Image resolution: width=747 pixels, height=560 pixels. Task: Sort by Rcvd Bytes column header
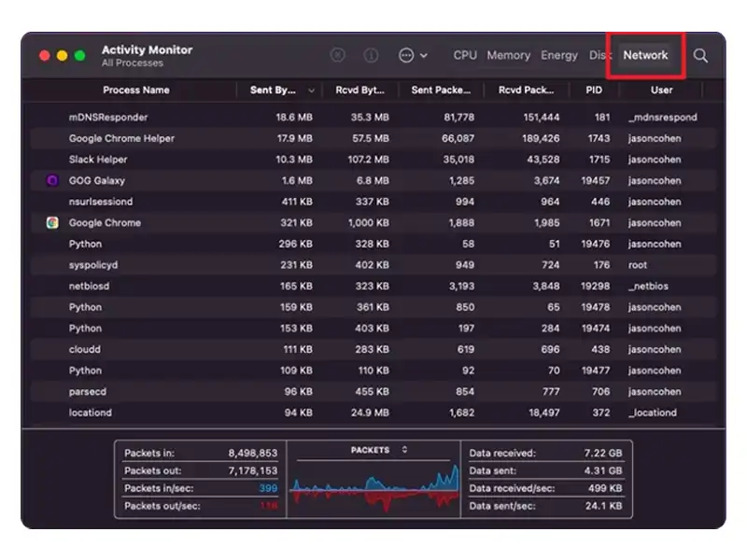tap(359, 90)
